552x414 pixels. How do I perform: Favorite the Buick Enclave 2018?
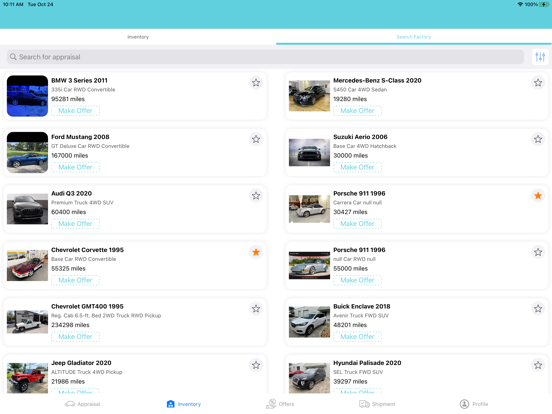[x=538, y=309]
